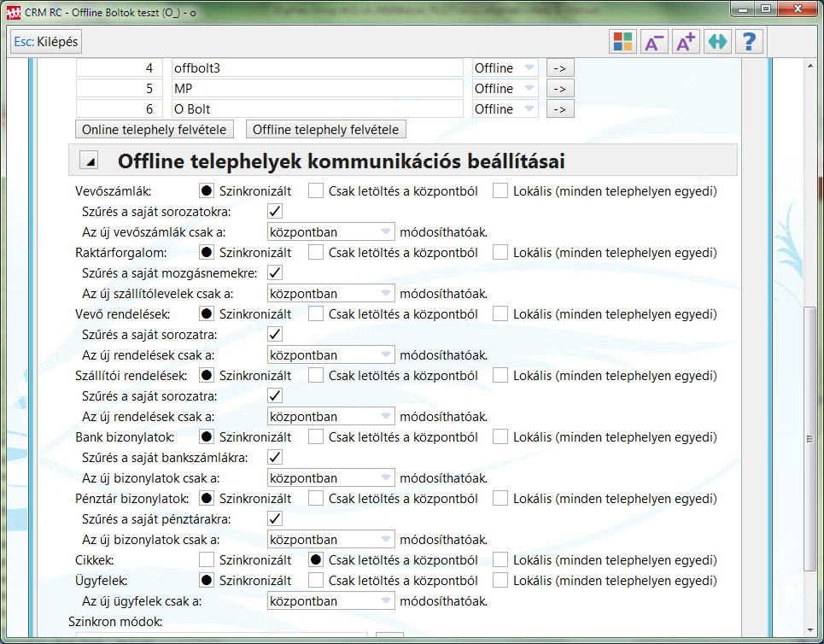Select Szinkronizált for Bank bizonylatok
824x644 pixels.
(x=207, y=436)
